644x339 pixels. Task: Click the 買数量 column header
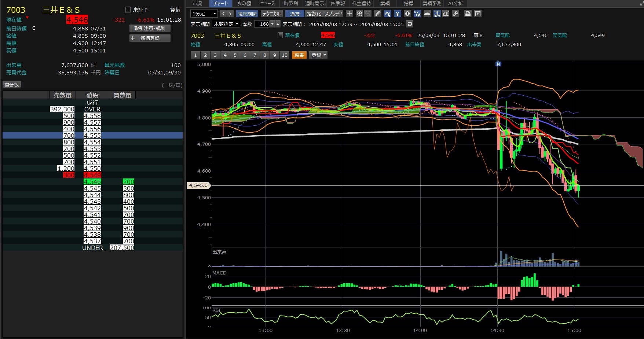pyautogui.click(x=122, y=95)
